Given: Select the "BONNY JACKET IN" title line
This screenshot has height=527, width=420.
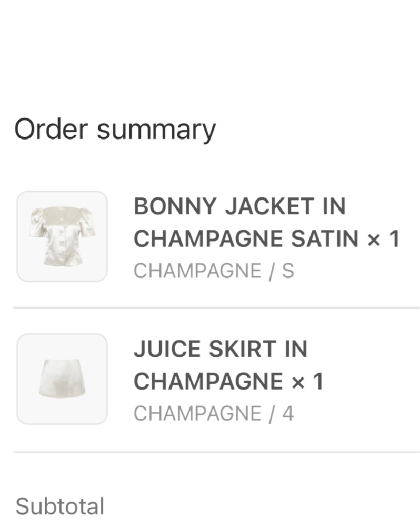Looking at the screenshot, I should (x=239, y=206).
